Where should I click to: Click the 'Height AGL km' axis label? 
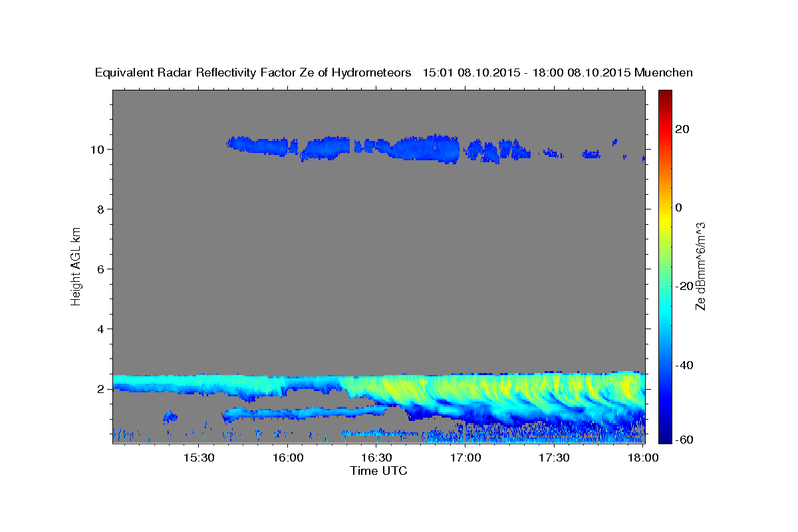[x=76, y=265]
